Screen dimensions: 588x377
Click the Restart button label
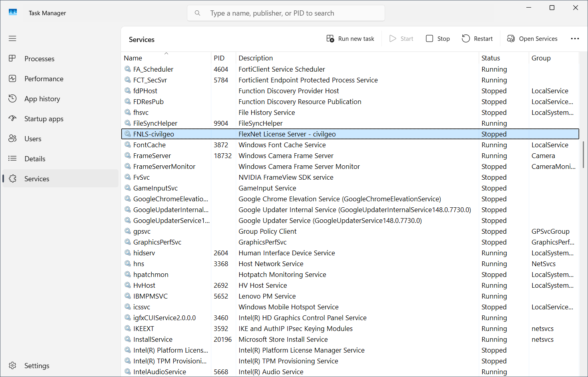point(483,39)
